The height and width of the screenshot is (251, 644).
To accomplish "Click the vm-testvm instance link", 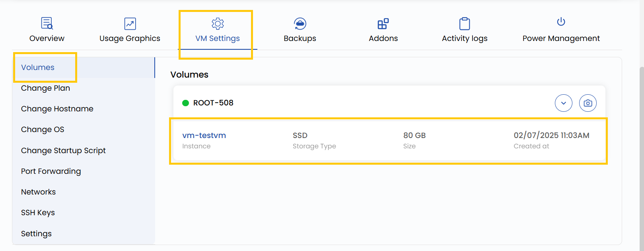I will (204, 135).
